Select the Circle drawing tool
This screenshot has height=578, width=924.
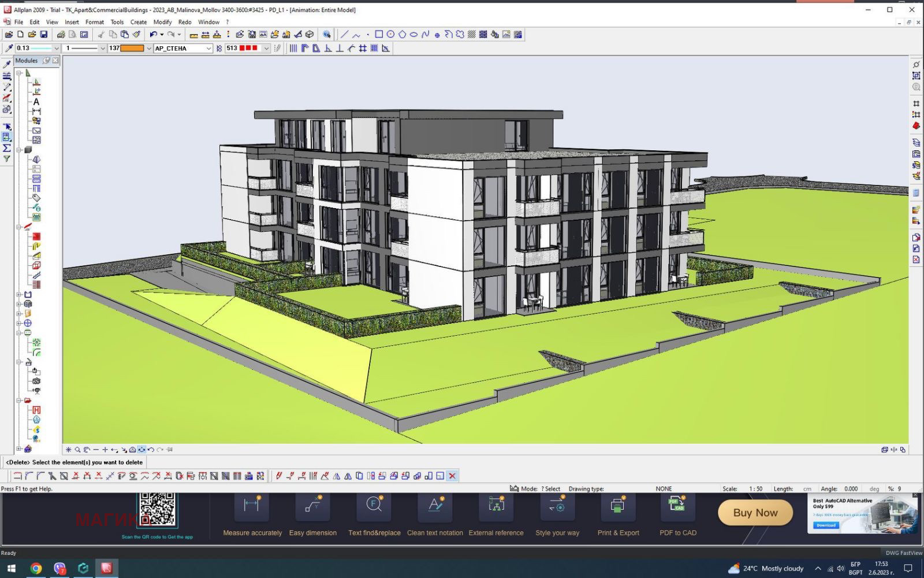tap(390, 35)
